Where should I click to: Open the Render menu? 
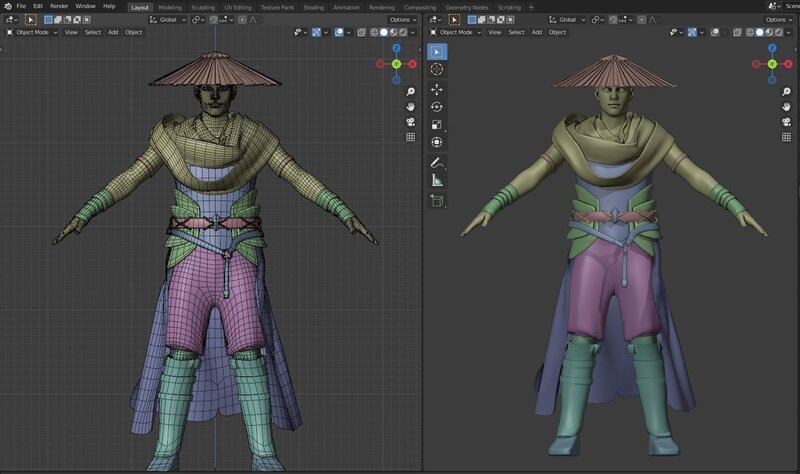tap(59, 6)
